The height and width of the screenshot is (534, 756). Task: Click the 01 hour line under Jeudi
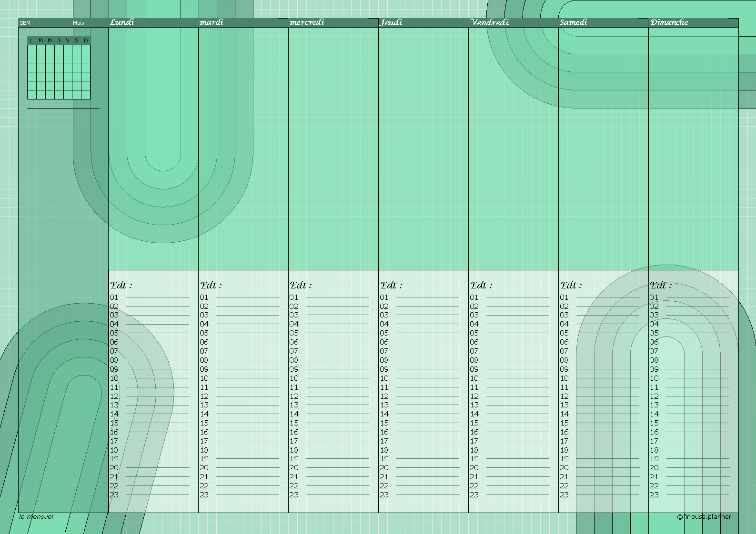point(420,297)
